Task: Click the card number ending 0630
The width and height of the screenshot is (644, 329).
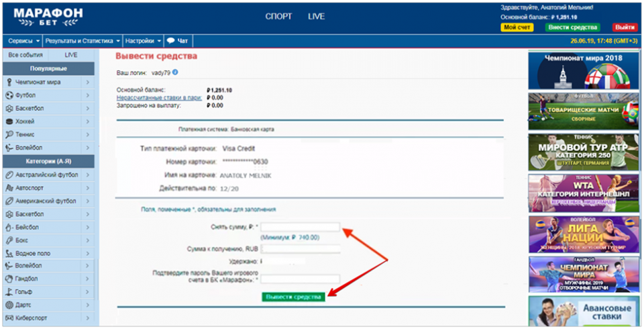Action: pyautogui.click(x=246, y=162)
